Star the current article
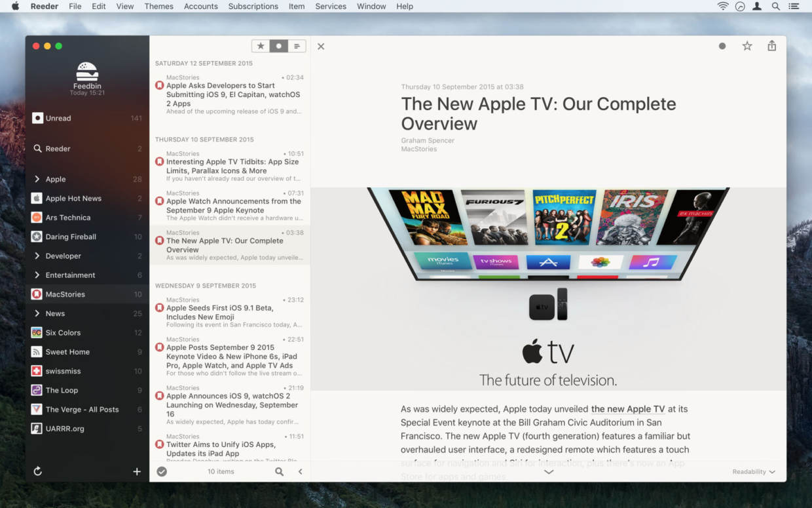Image resolution: width=812 pixels, height=508 pixels. coord(747,46)
